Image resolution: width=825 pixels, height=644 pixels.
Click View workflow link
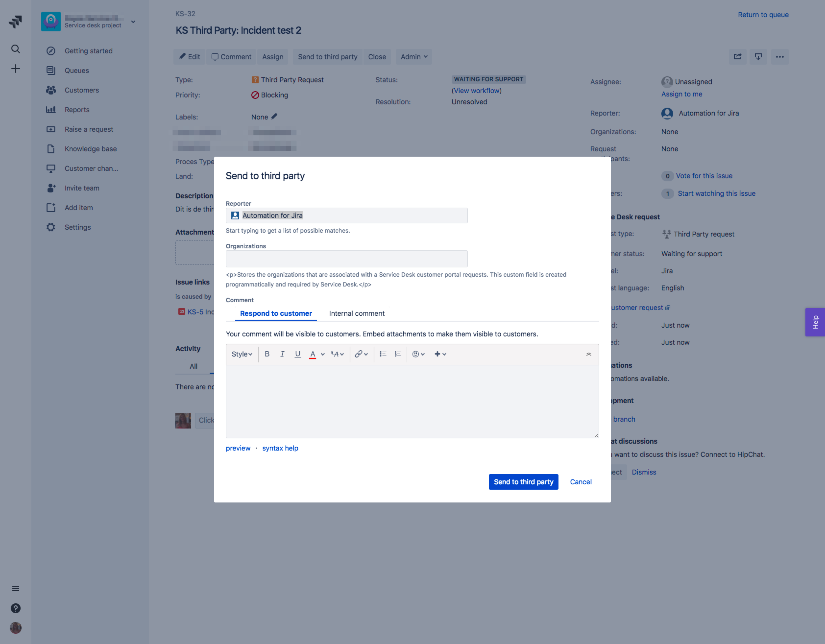pyautogui.click(x=477, y=91)
